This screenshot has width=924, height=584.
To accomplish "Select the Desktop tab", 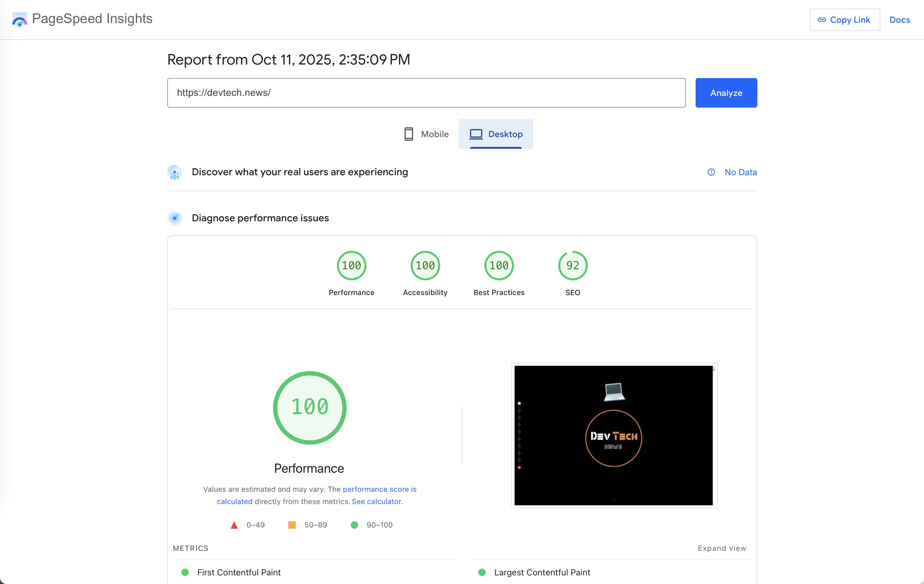I will click(496, 134).
